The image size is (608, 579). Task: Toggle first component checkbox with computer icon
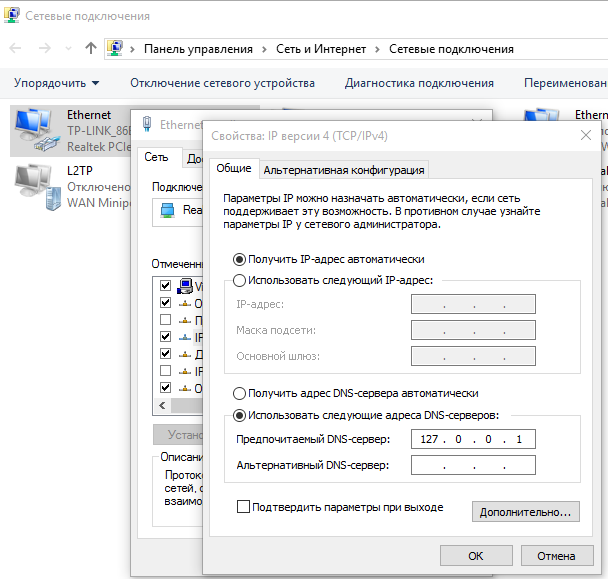(165, 285)
